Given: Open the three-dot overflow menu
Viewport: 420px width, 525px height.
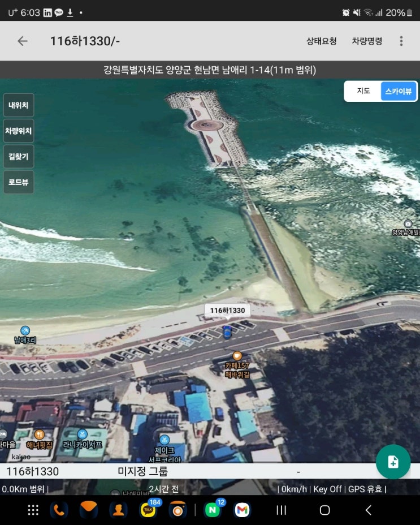Looking at the screenshot, I should (401, 41).
